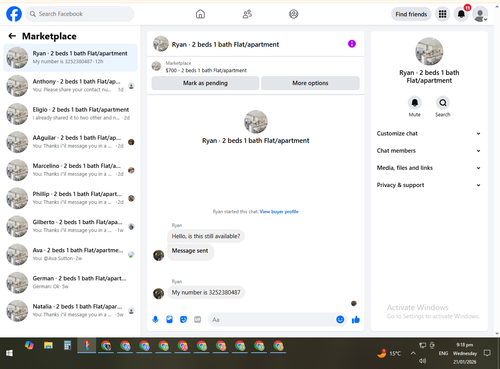
Task: Expand Media, files and links section
Action: (429, 168)
